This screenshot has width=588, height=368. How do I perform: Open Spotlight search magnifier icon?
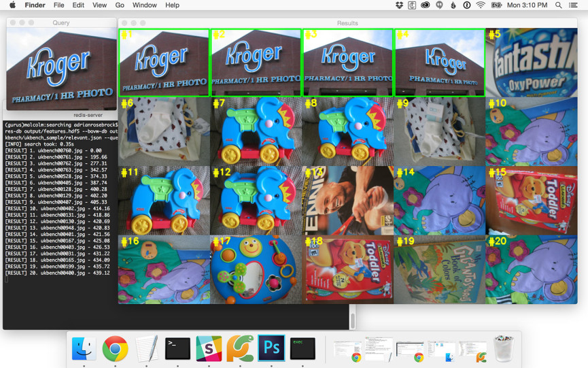point(559,5)
